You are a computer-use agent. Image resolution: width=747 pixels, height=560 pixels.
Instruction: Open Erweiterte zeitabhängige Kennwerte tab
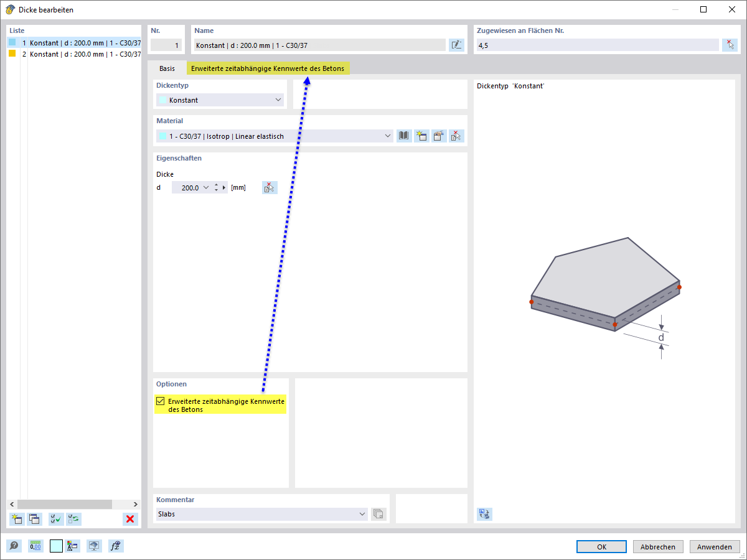268,68
